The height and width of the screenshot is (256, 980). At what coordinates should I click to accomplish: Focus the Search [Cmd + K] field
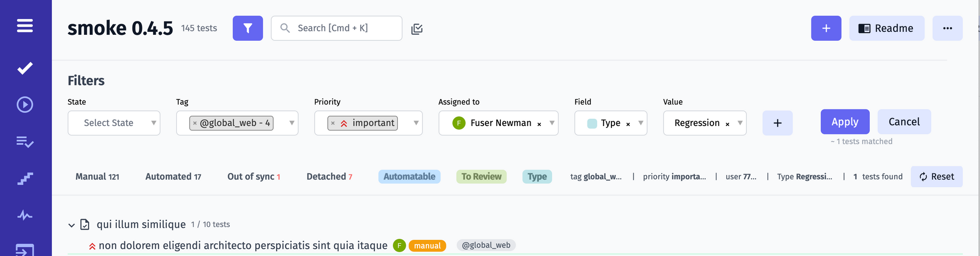(337, 28)
